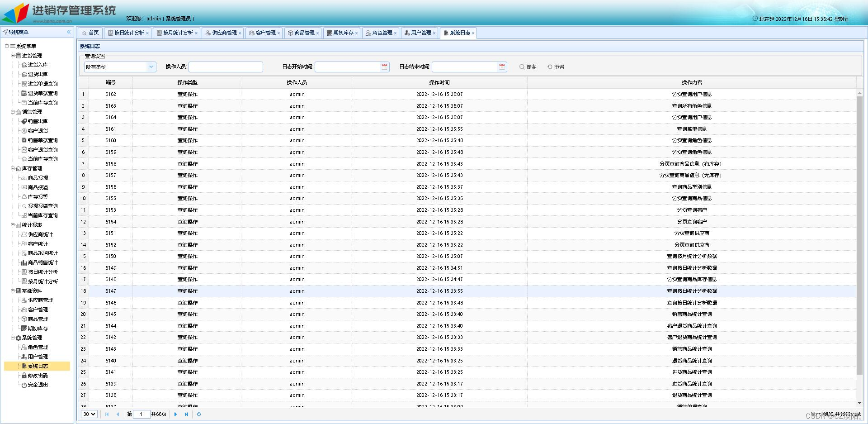Collapse the 系统菜单 root node

coord(7,46)
